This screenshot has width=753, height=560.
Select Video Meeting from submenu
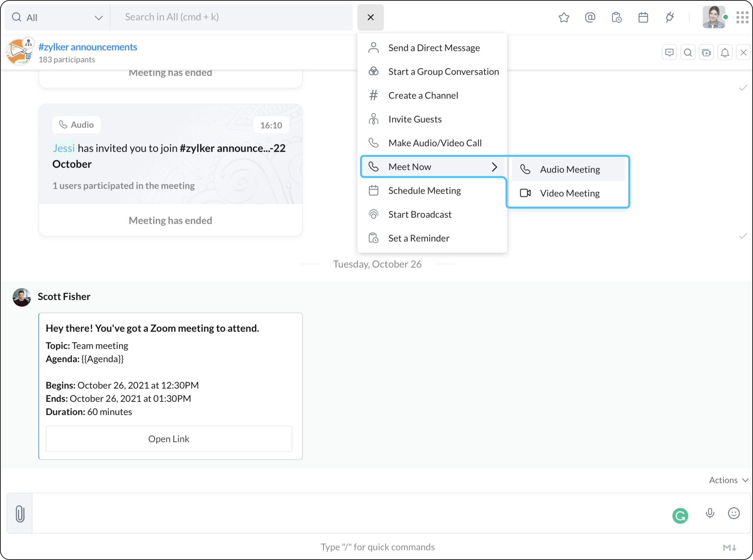pyautogui.click(x=569, y=193)
